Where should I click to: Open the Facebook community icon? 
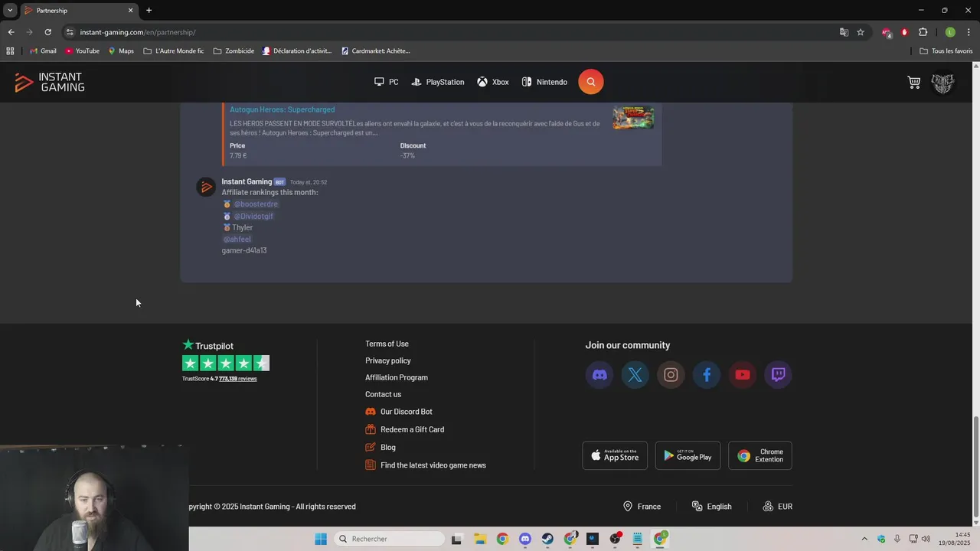(x=707, y=375)
